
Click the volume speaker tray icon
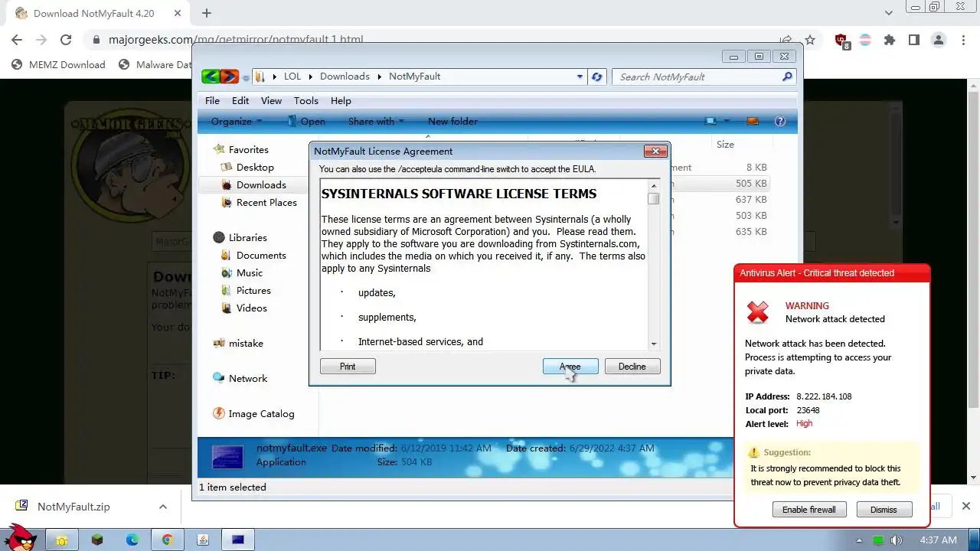897,540
